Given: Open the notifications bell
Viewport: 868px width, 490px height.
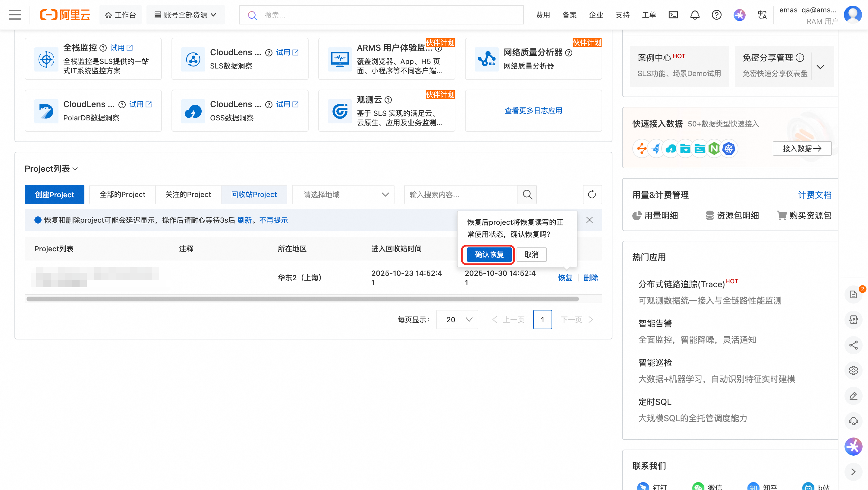Looking at the screenshot, I should coord(694,15).
